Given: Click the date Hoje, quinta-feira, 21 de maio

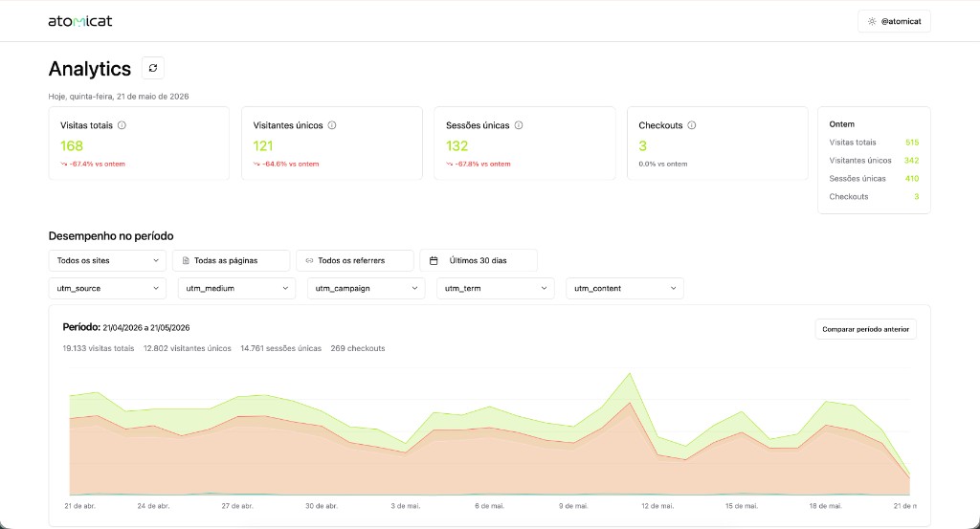Looking at the screenshot, I should click(x=119, y=97).
